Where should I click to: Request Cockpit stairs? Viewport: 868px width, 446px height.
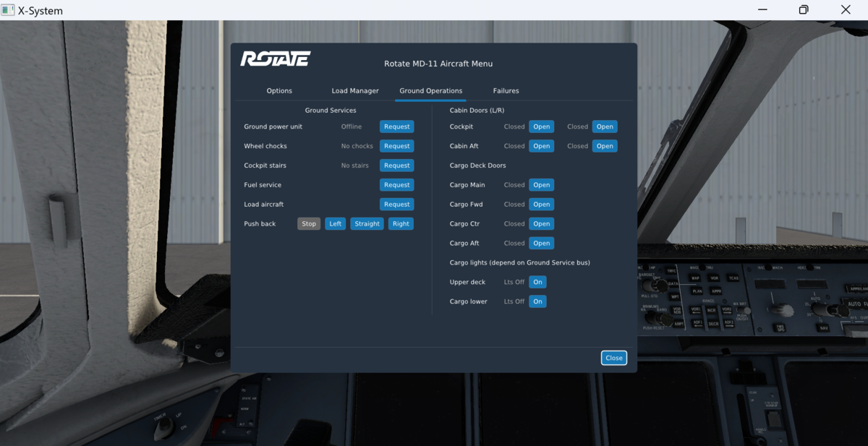point(397,166)
